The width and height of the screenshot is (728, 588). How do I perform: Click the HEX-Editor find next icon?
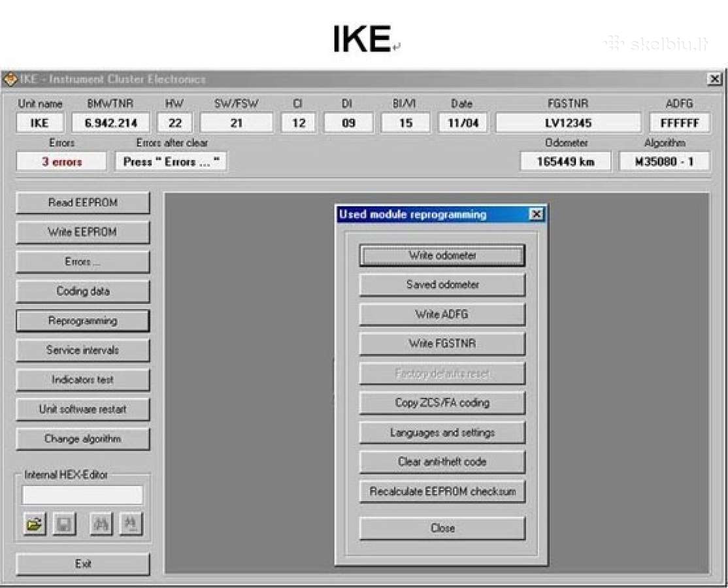point(131,524)
